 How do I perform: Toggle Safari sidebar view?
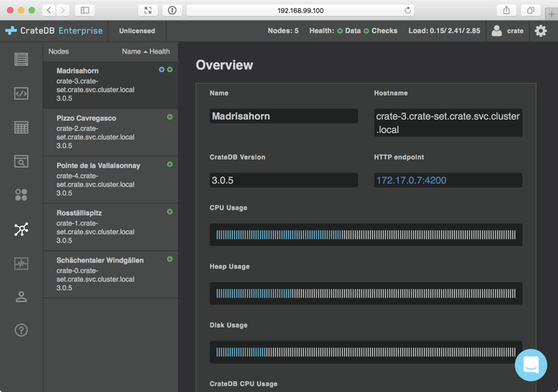[x=84, y=10]
